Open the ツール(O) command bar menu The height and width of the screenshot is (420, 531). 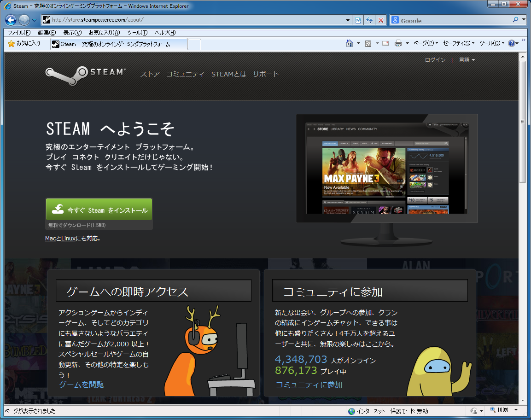pyautogui.click(x=492, y=43)
